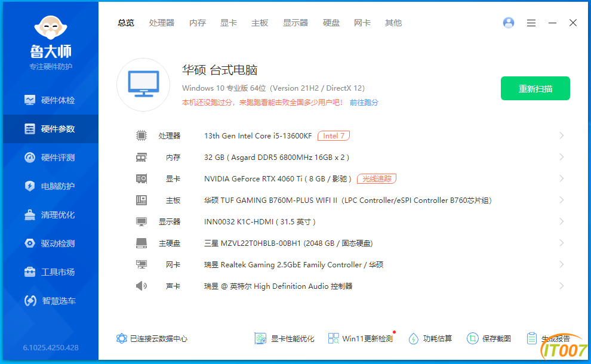The width and height of the screenshot is (591, 364).
Task: Follow the 前往跑分 link
Action: [x=364, y=103]
